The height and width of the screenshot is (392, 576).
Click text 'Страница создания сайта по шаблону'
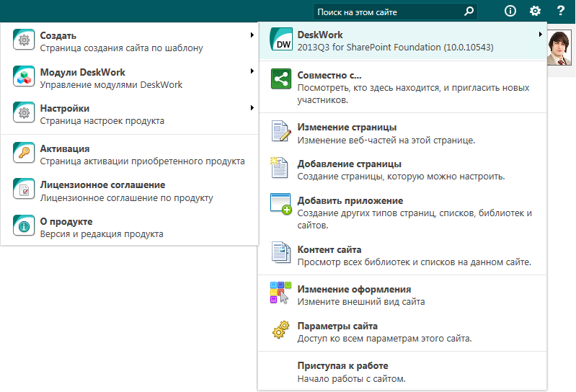(121, 48)
